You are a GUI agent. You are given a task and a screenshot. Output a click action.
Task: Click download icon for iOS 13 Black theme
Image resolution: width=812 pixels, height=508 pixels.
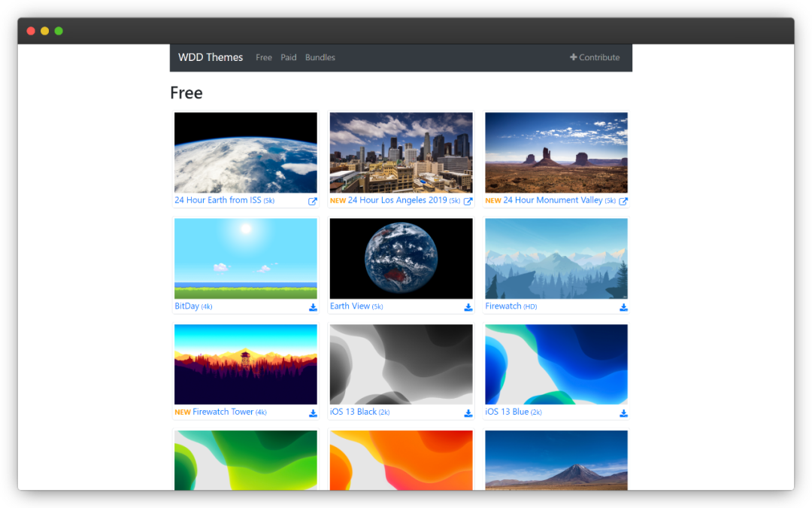click(x=468, y=413)
